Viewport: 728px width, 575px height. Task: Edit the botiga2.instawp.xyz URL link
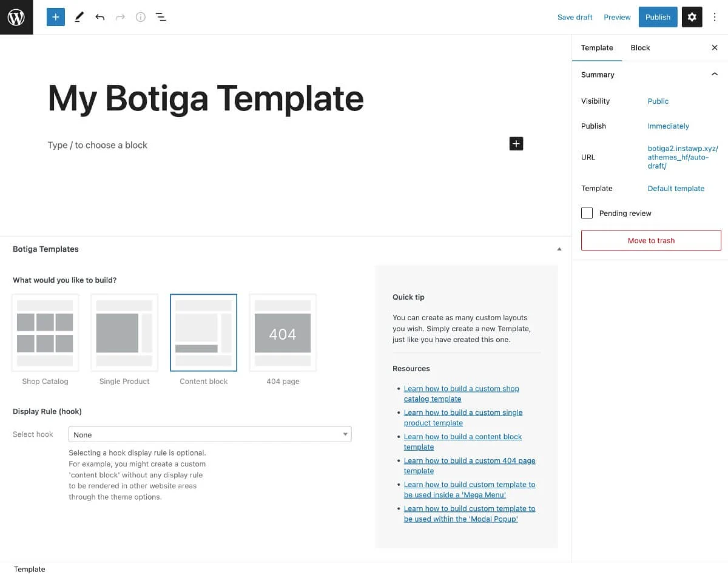tap(682, 157)
